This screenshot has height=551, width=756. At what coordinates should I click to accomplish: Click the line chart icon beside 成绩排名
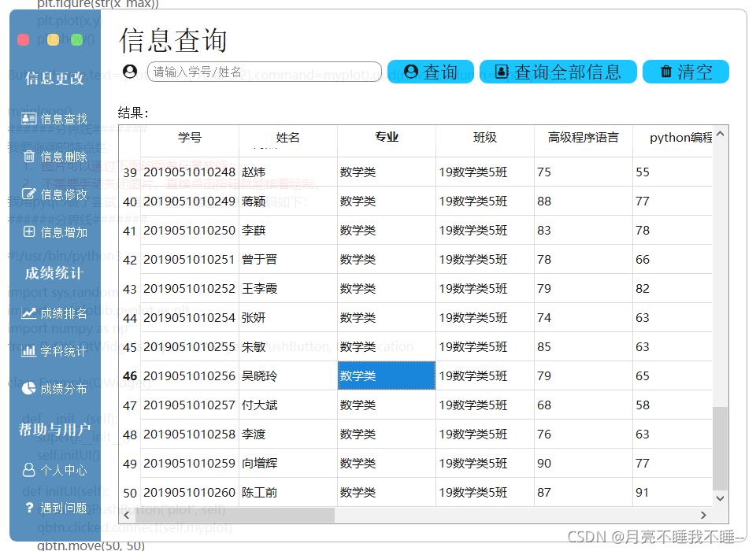[29, 313]
